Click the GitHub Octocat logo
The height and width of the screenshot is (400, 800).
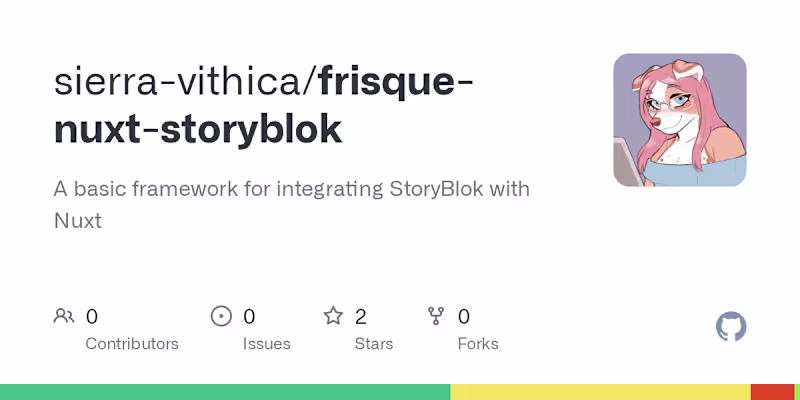[731, 327]
